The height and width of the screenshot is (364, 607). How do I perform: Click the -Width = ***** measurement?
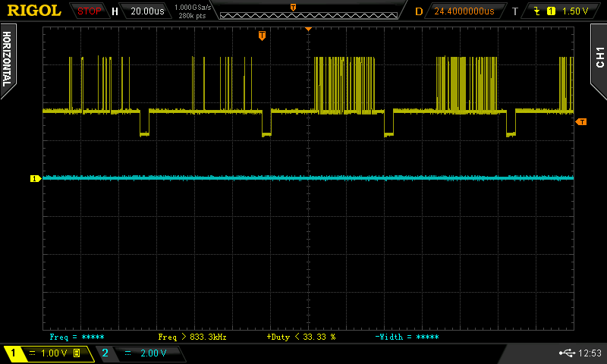[x=407, y=337]
